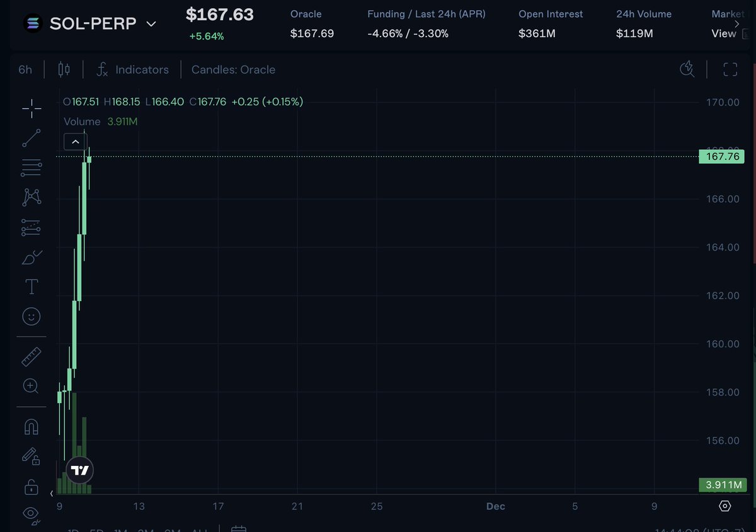Image resolution: width=756 pixels, height=532 pixels.
Task: Open the 6h interval selector
Action: [25, 69]
